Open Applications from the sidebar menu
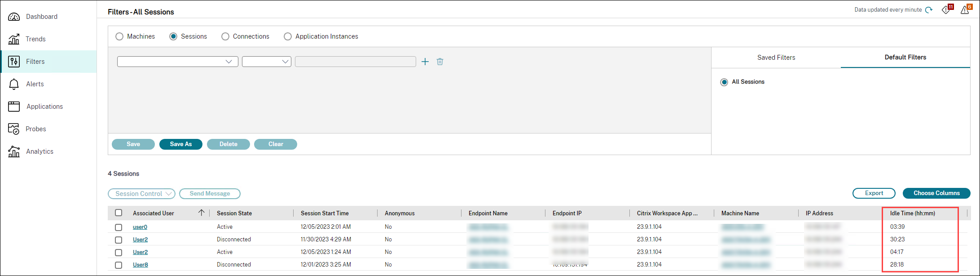The image size is (980, 276). tap(44, 107)
